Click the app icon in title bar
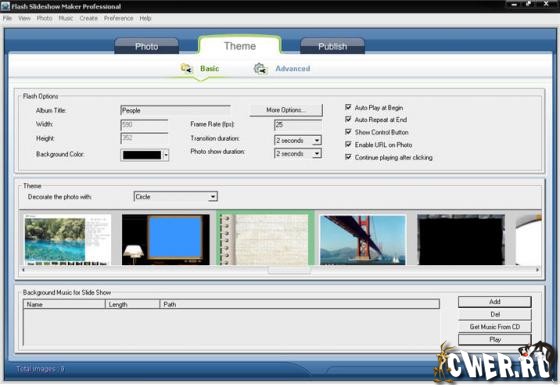Viewport: 560px width, 387px height. pos(5,6)
